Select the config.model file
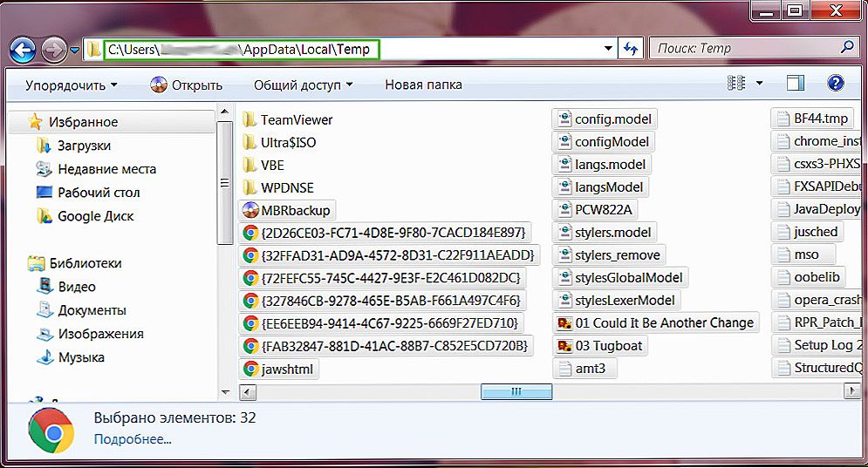Image resolution: width=868 pixels, height=468 pixels. click(605, 119)
